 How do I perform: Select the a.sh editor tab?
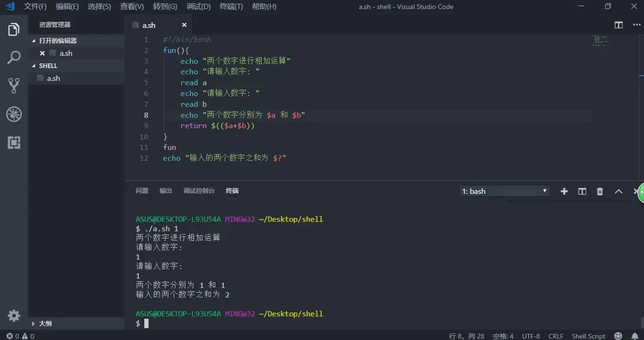click(x=159, y=25)
